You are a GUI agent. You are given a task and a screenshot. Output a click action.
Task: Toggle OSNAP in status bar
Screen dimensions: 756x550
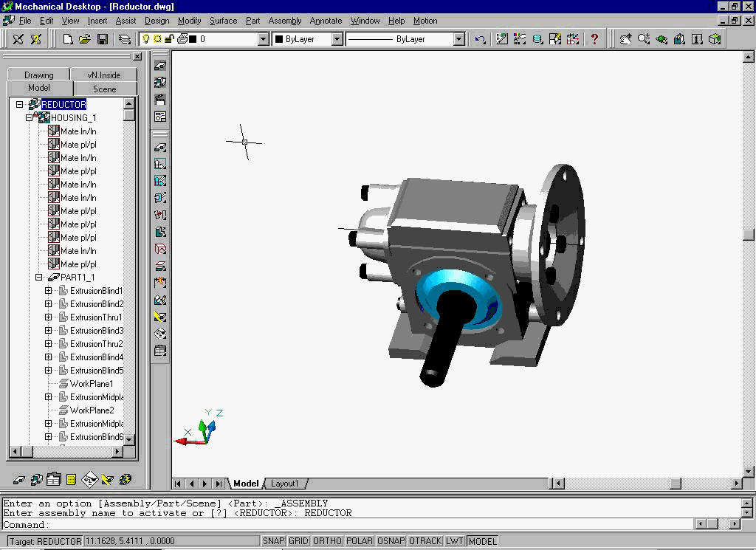pyautogui.click(x=391, y=541)
